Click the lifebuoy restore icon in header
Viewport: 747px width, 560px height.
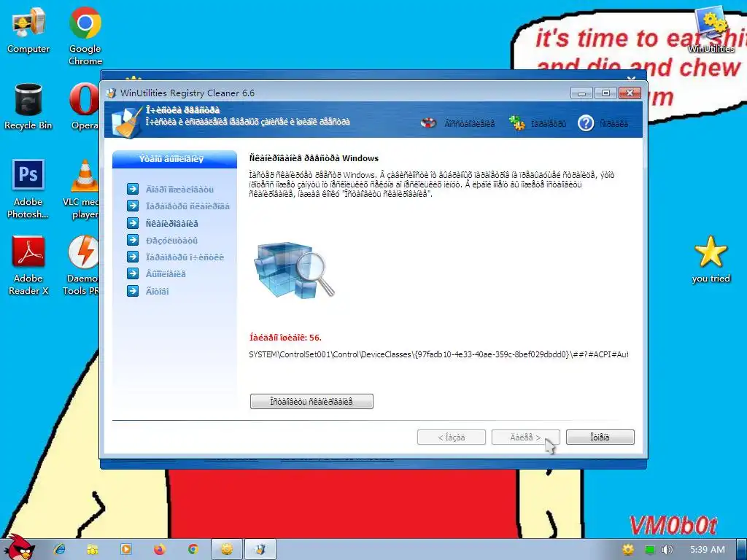click(428, 122)
